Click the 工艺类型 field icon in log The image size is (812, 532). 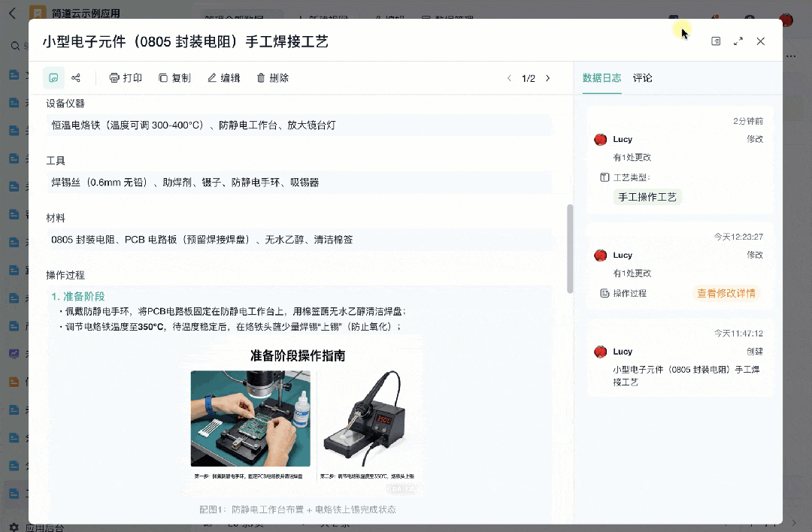(604, 177)
